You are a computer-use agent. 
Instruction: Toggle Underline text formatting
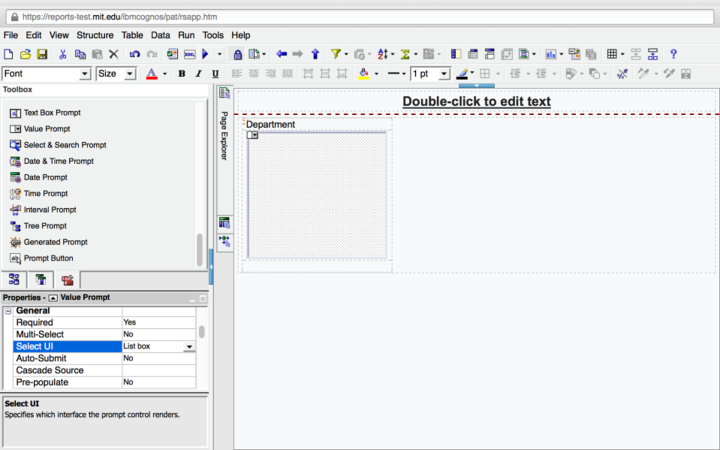point(215,74)
